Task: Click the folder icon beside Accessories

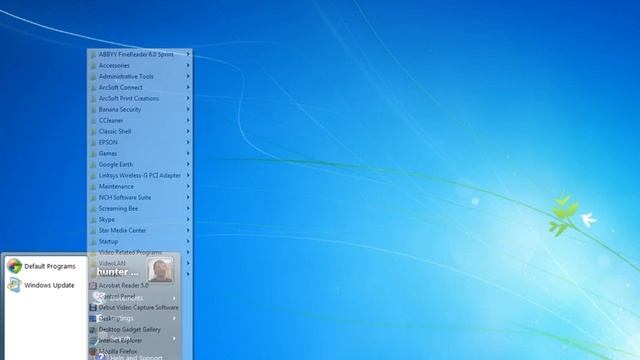Action: (x=93, y=65)
